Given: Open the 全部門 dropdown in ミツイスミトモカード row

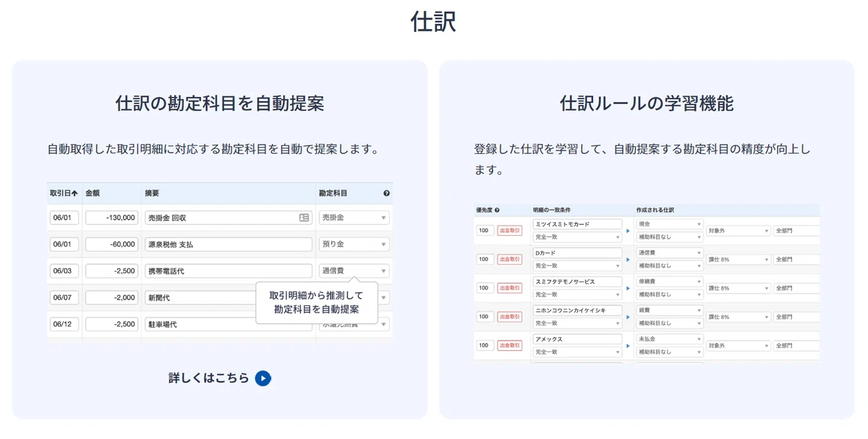Looking at the screenshot, I should [x=796, y=231].
